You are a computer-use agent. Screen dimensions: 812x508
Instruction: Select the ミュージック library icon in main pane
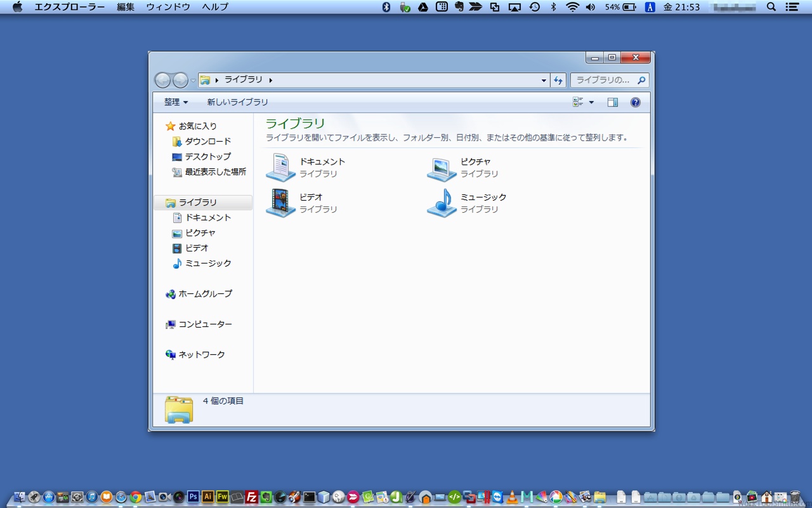click(x=442, y=203)
